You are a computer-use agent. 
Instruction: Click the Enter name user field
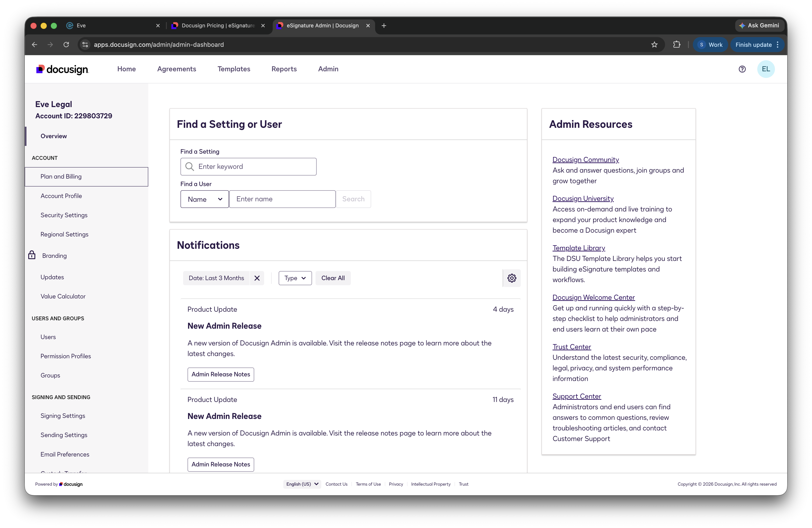coord(282,199)
